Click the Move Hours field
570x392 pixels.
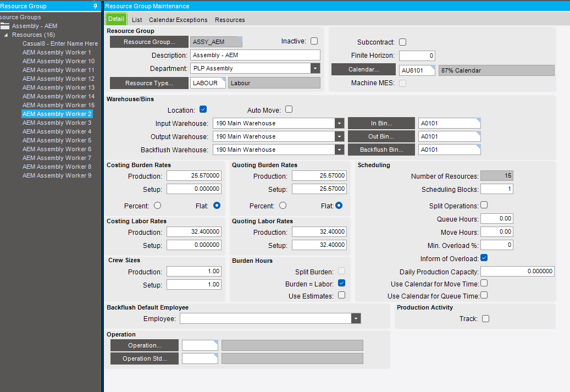pos(497,231)
